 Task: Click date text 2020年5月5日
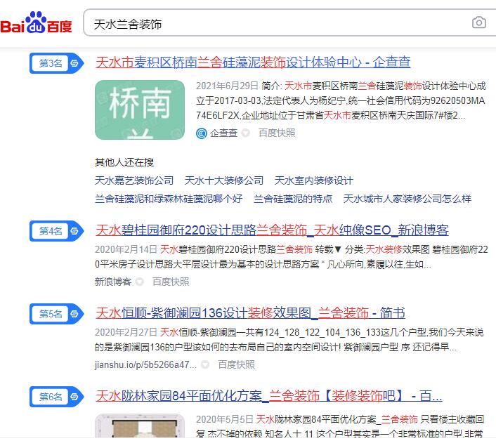click(x=225, y=419)
